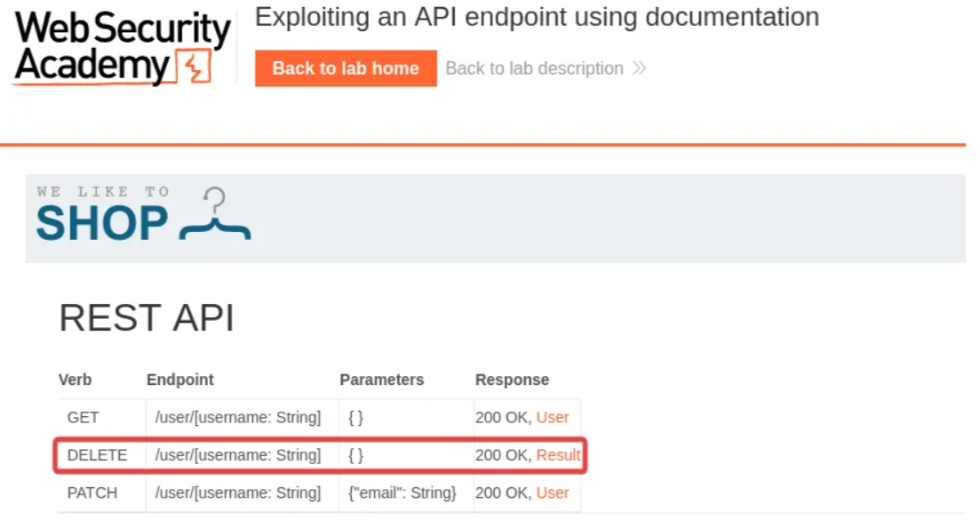
Task: Click the Endpoint column header
Action: [x=179, y=380]
